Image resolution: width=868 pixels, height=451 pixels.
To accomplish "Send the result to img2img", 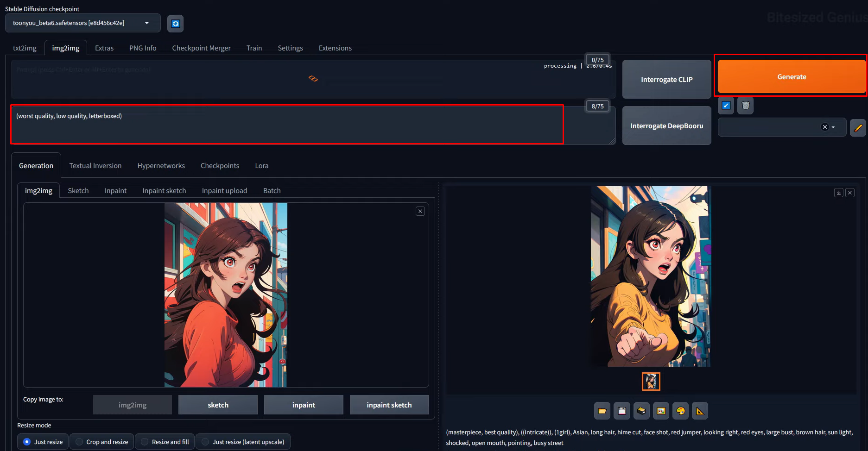I will click(661, 411).
